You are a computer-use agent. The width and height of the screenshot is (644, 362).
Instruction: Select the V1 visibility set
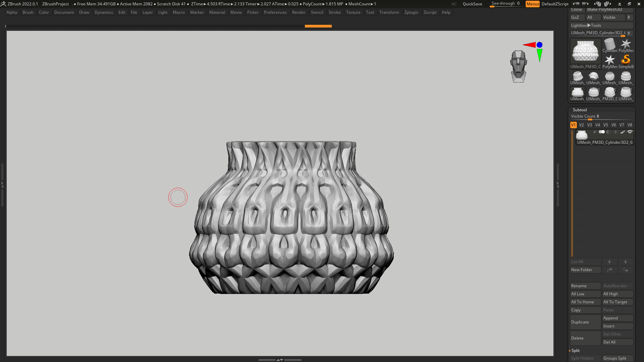[573, 125]
